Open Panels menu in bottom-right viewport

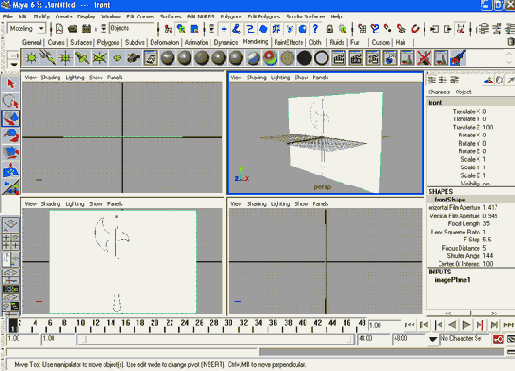320,204
